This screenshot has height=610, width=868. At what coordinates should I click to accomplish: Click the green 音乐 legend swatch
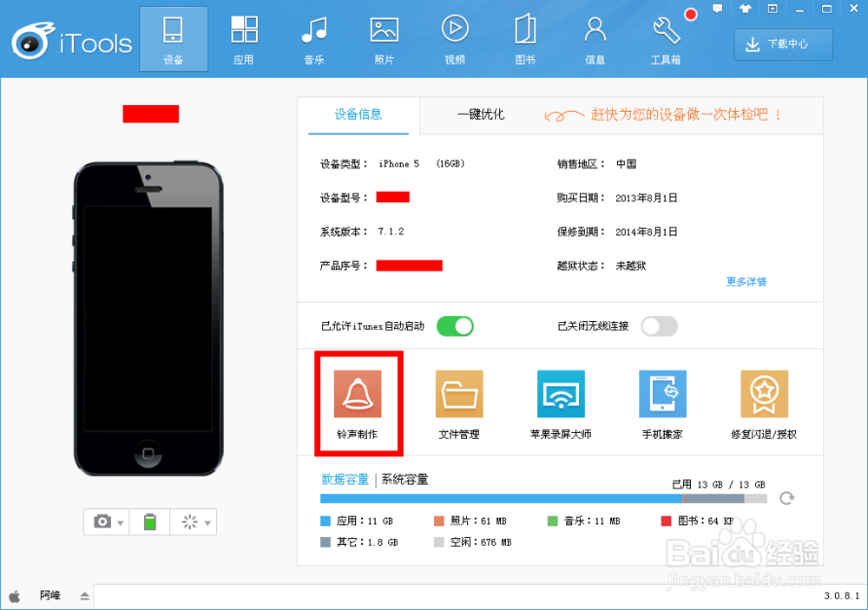pyautogui.click(x=552, y=521)
